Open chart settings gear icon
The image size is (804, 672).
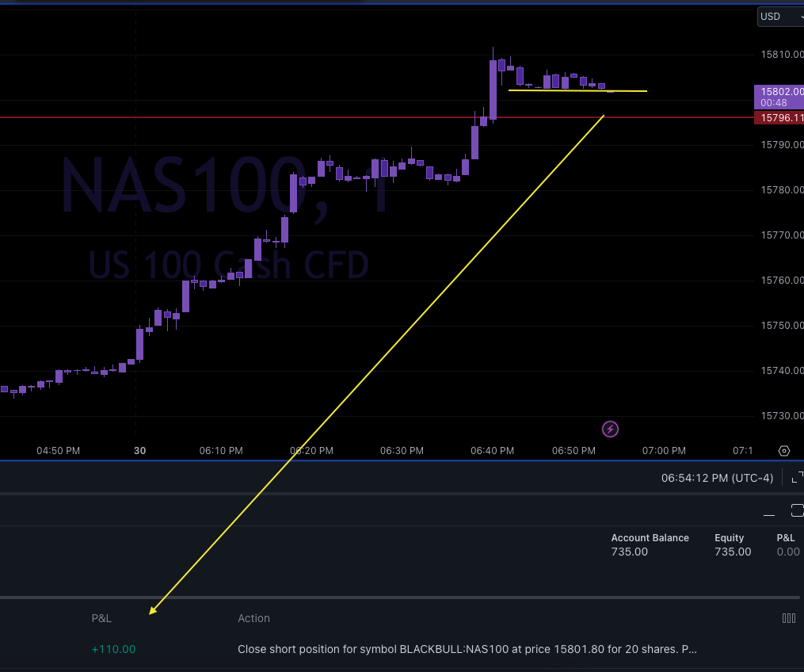784,451
